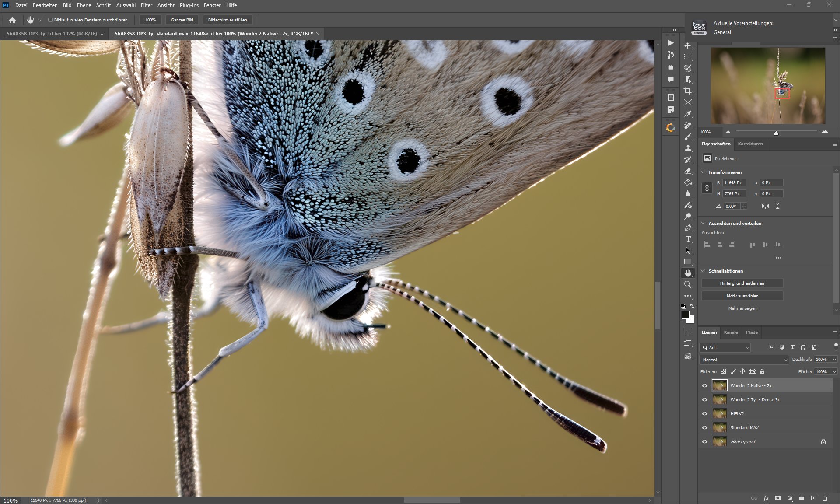
Task: Select the Eraser tool
Action: tap(688, 171)
